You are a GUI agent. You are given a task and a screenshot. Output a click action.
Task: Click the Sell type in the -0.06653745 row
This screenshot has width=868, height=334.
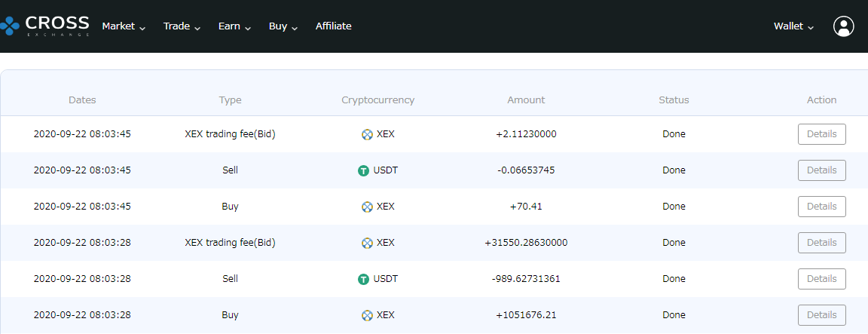click(231, 170)
